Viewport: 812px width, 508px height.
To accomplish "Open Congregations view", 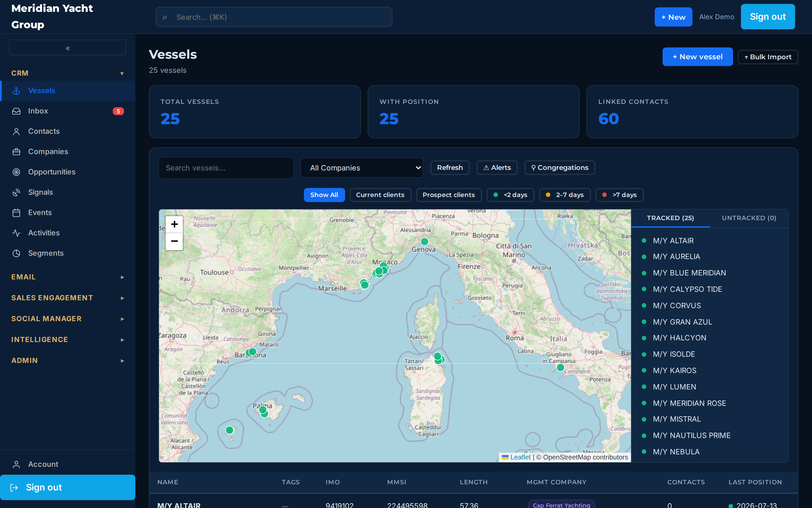I will coord(560,168).
